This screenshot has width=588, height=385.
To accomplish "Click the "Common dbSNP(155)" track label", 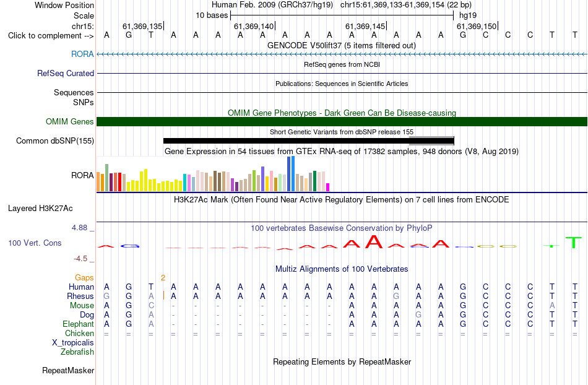I will click(55, 141).
